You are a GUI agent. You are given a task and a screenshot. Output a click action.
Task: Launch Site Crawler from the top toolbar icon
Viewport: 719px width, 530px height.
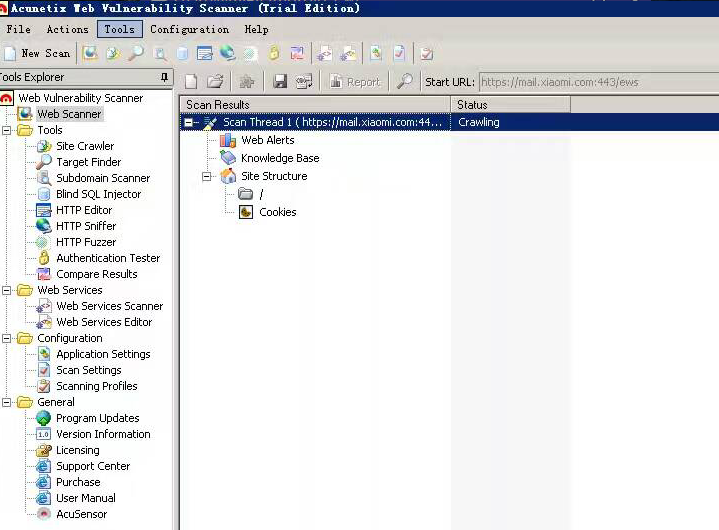[113, 54]
